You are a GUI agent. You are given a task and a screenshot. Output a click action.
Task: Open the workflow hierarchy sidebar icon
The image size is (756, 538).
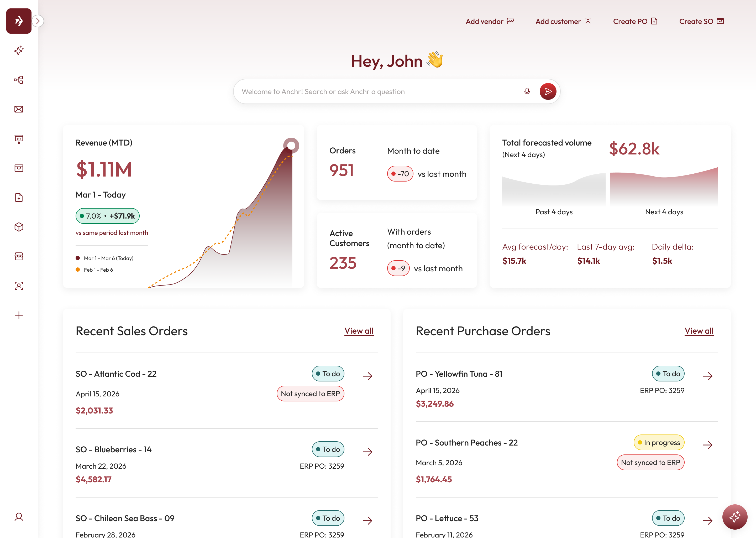(19, 80)
